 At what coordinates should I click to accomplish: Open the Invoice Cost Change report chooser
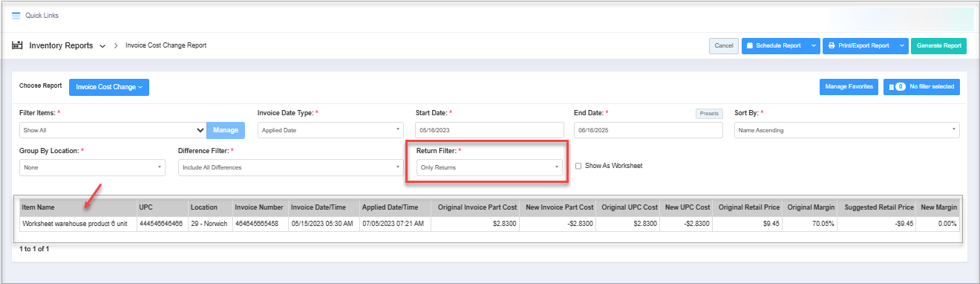pyautogui.click(x=109, y=87)
